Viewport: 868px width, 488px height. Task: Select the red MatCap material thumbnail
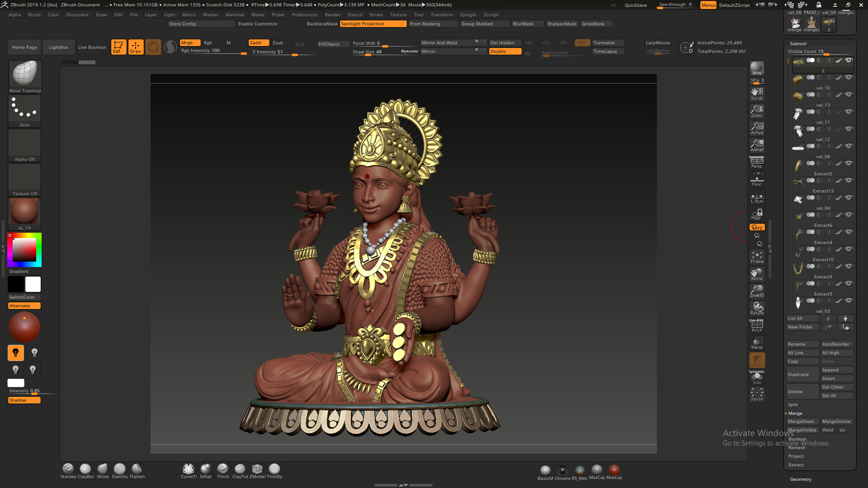(x=614, y=470)
